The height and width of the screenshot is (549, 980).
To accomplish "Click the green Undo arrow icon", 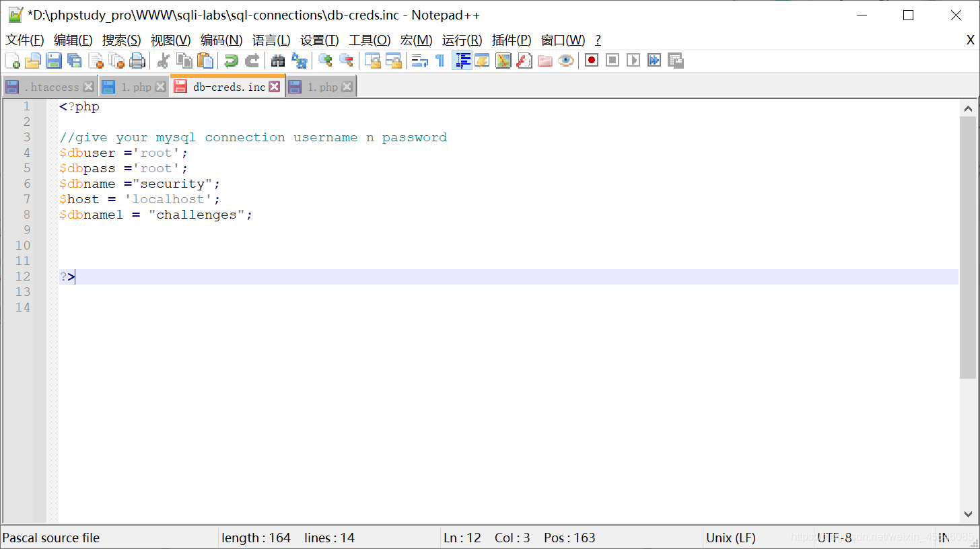I will point(231,61).
